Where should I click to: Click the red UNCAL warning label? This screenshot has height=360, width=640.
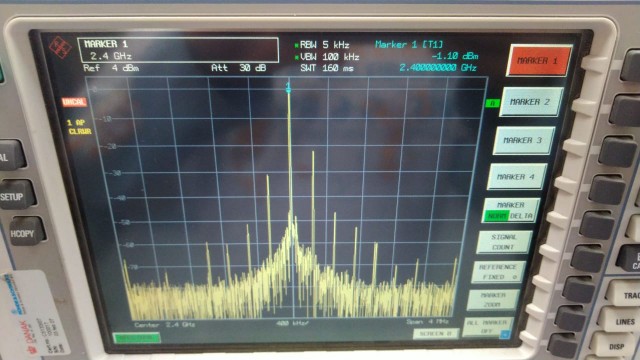pyautogui.click(x=74, y=102)
